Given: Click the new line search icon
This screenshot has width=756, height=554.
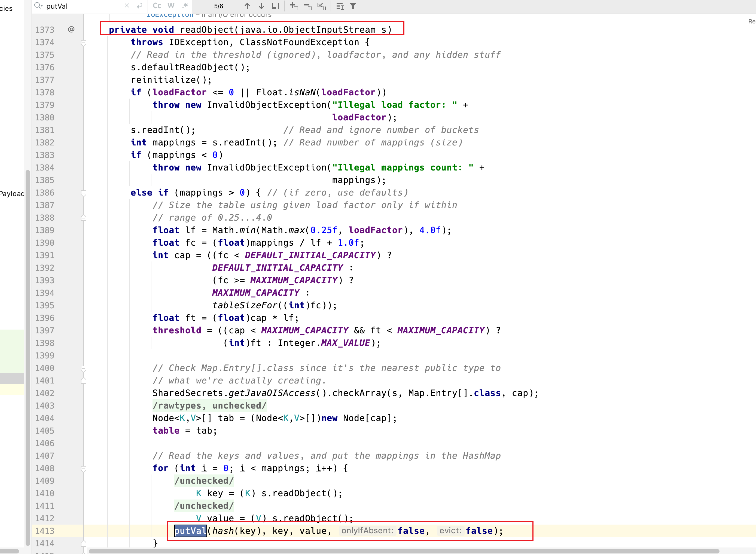Looking at the screenshot, I should [x=139, y=6].
